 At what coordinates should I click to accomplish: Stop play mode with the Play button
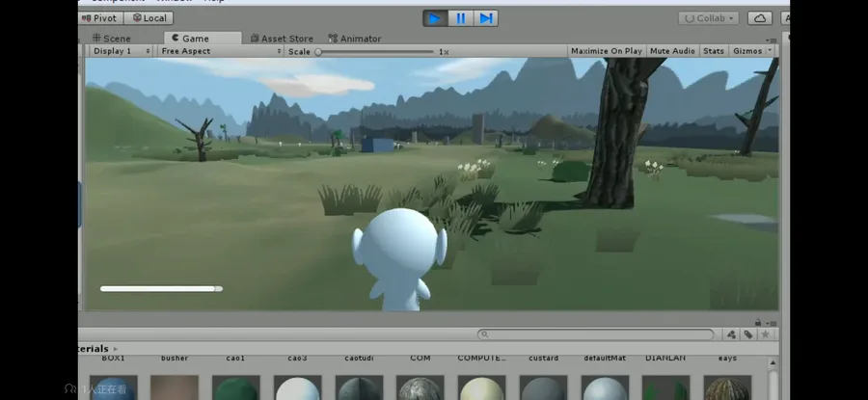[x=435, y=18]
